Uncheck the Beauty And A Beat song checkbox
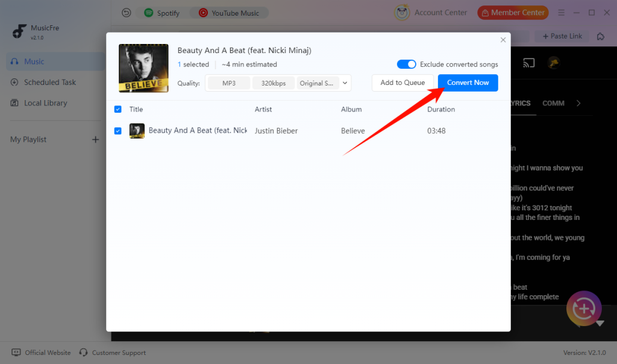 pos(117,131)
